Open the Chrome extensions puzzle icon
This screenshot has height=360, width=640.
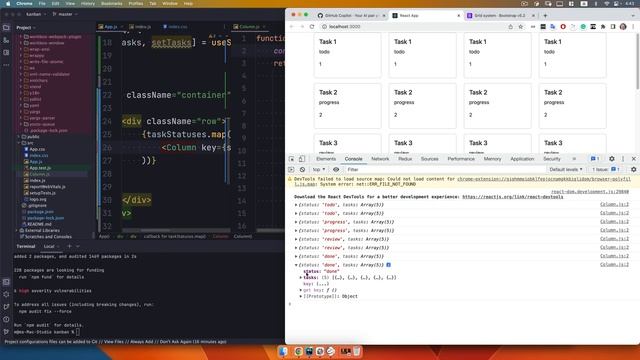(603, 27)
